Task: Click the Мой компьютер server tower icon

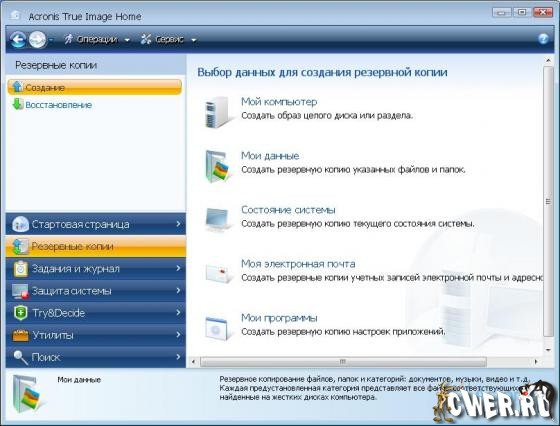Action: click(217, 112)
